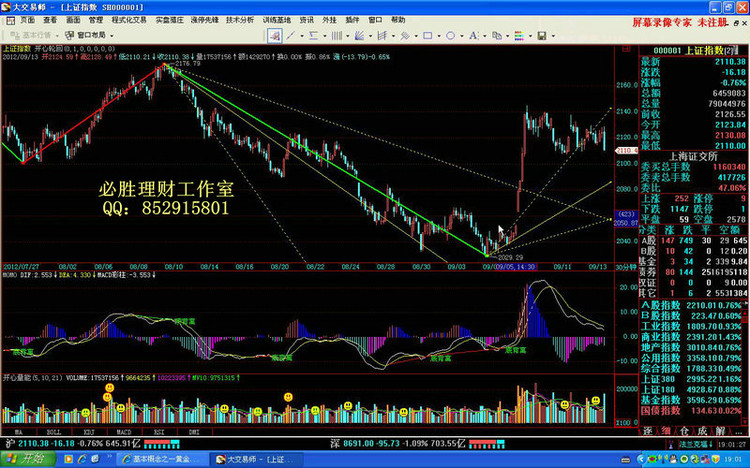
Task: Click the small red icon atop price axis
Action: 624,48
